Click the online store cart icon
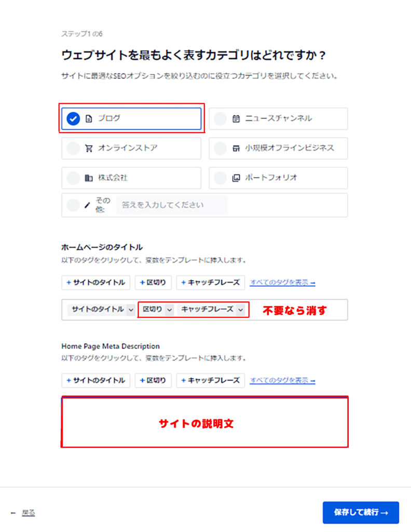 [x=89, y=148]
